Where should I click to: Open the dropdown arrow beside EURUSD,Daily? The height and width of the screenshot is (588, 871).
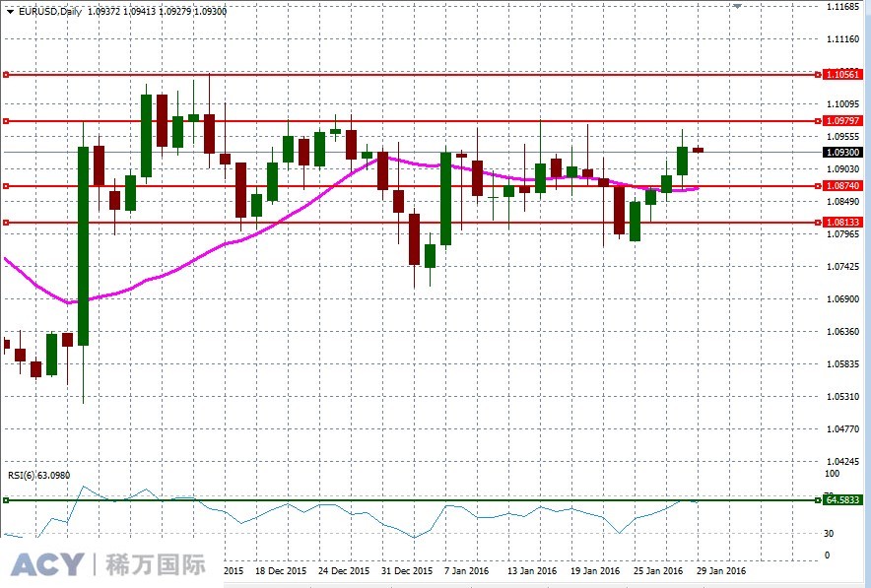pos(10,12)
